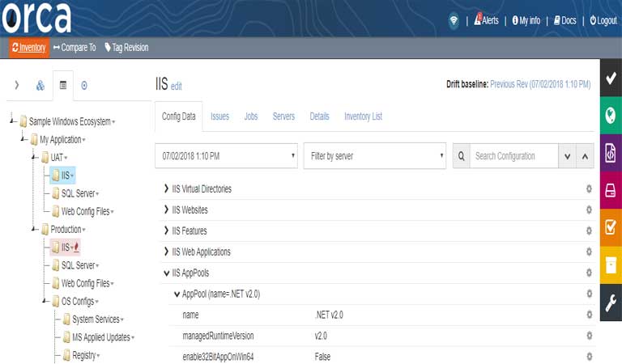The height and width of the screenshot is (364, 622).
Task: Select Sample Windows Ecosystem tree node
Action: [70, 121]
